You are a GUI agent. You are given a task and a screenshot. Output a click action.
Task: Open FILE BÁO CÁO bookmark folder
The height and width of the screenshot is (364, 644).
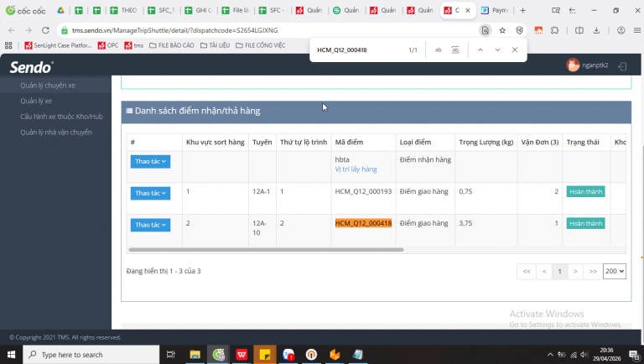(172, 45)
